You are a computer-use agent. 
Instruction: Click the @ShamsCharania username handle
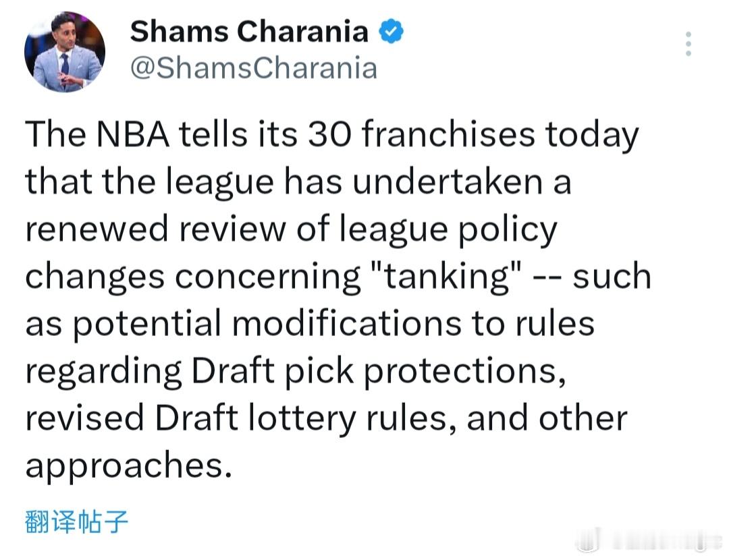click(253, 67)
